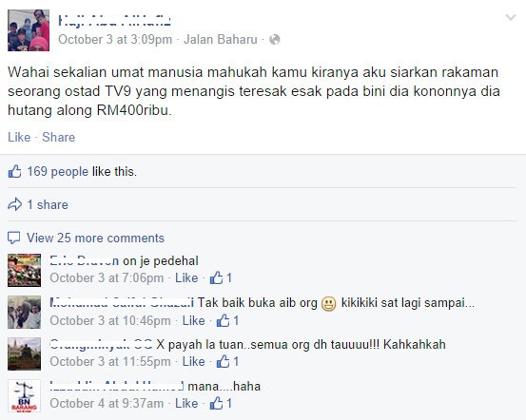Viewport: 526px width, 420px height.
Task: Open the BN scales avatar of last commenter
Action: 24,395
